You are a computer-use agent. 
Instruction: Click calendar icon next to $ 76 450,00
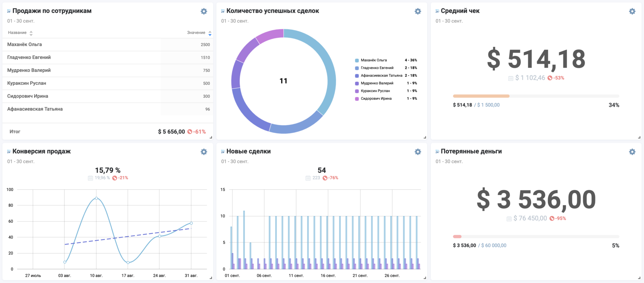pos(509,219)
